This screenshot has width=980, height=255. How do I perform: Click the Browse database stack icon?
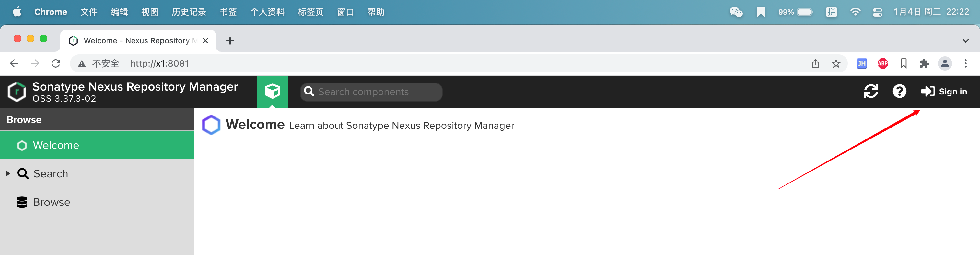tap(22, 202)
